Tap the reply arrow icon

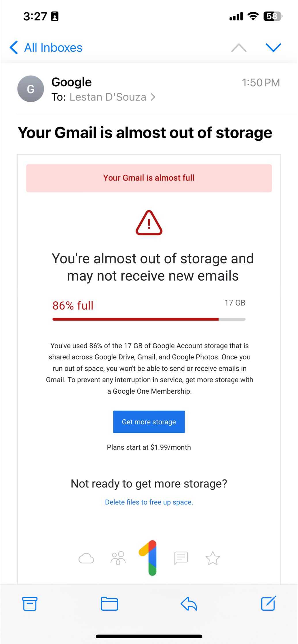(189, 603)
